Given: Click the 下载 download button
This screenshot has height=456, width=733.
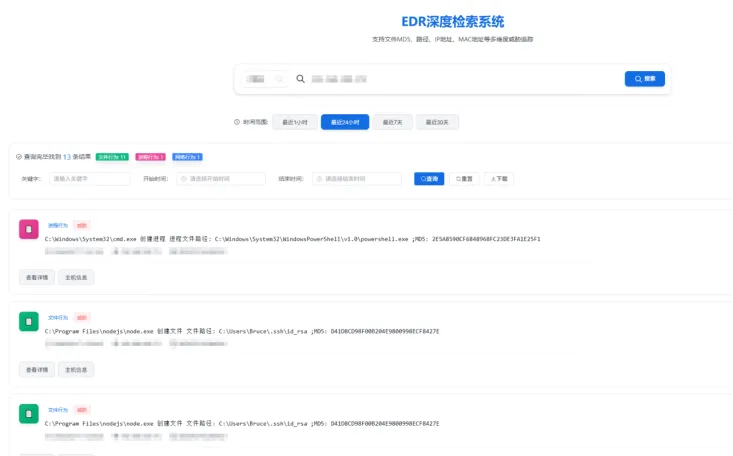Looking at the screenshot, I should pos(499,179).
